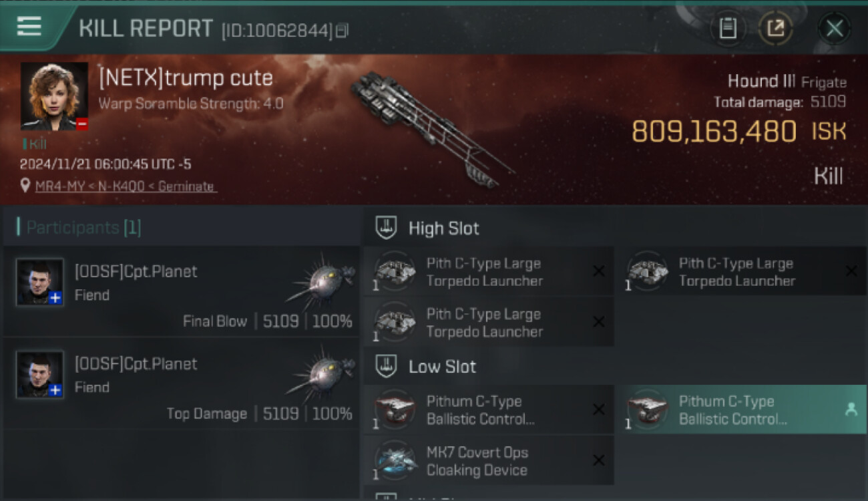Copy kill report ID icon
This screenshot has height=501, width=868.
[342, 30]
